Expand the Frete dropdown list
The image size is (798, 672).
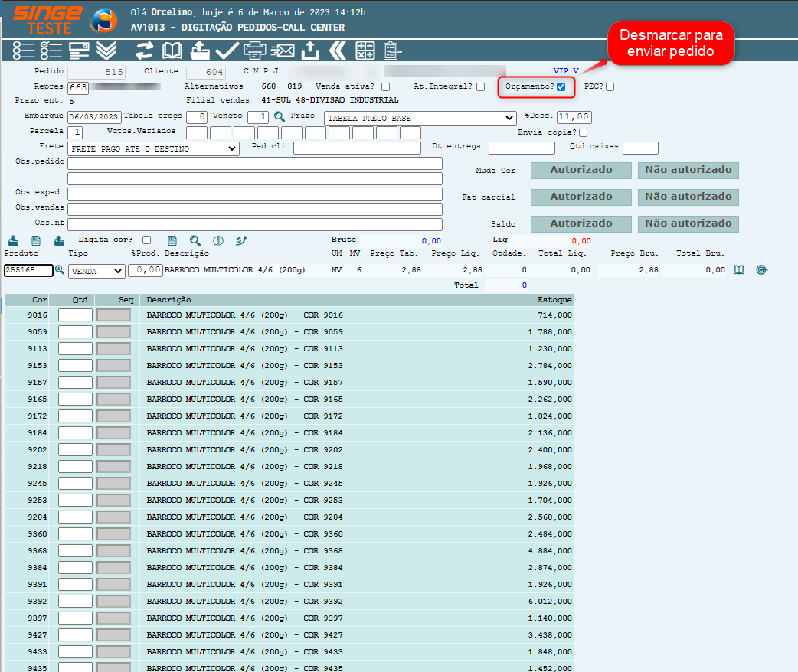(x=154, y=148)
